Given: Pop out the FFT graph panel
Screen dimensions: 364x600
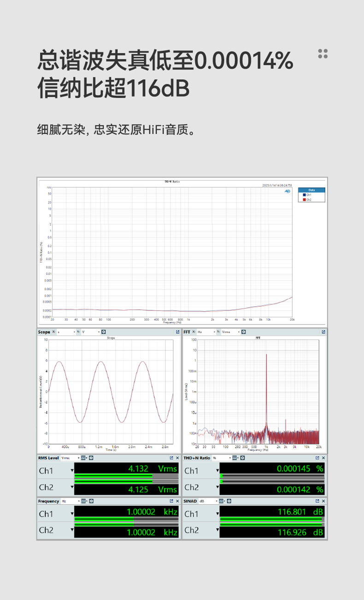Looking at the screenshot, I should click(x=323, y=332).
